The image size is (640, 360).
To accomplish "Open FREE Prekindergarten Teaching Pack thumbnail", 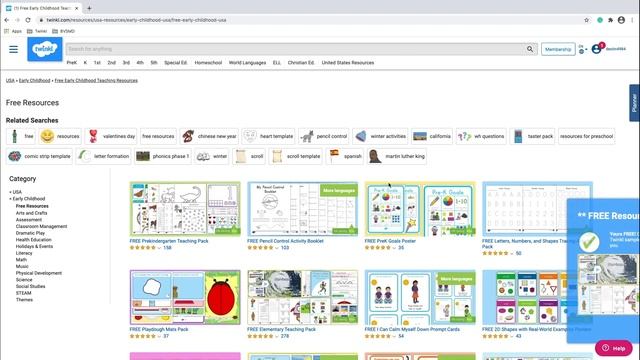I will [185, 209].
